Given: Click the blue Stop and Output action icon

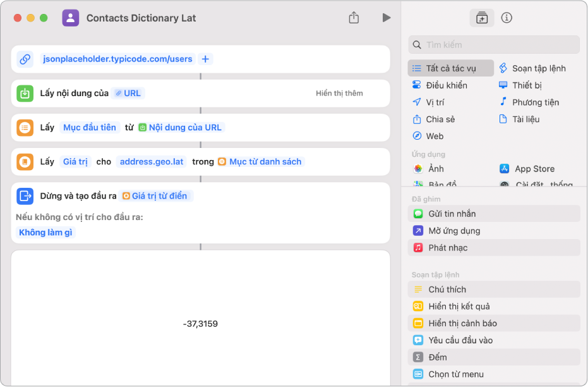Looking at the screenshot, I should 25,196.
